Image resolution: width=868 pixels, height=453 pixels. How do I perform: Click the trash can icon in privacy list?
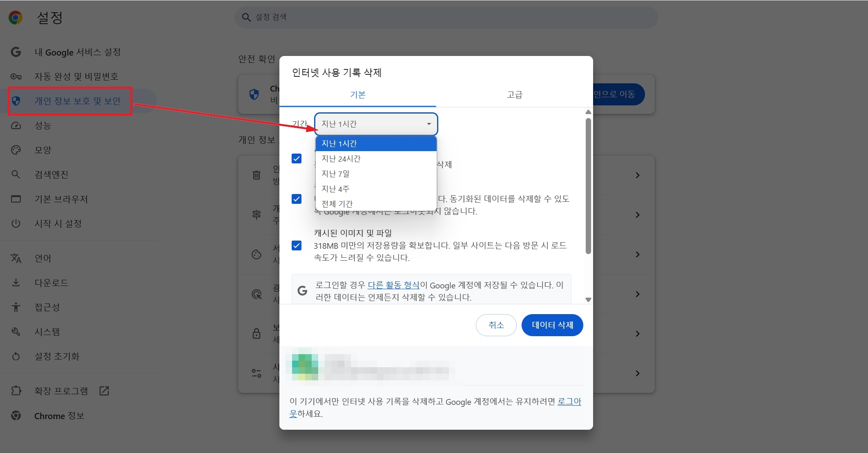tap(257, 175)
